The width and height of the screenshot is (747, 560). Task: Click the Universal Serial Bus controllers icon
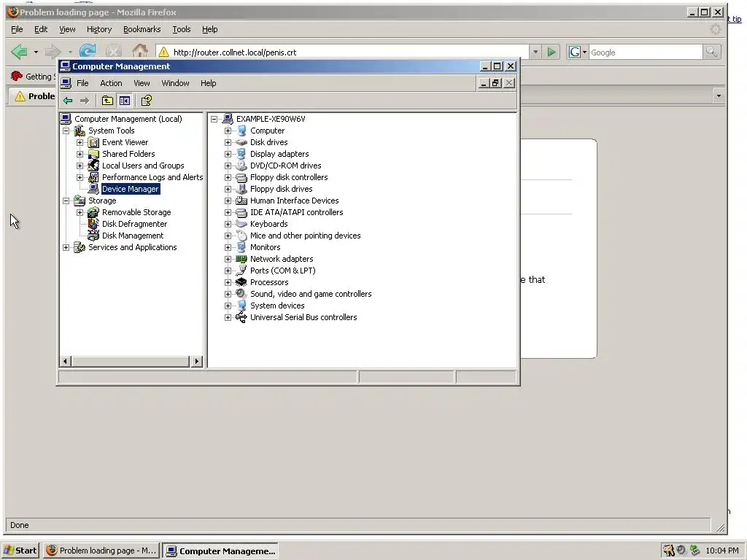coord(241,317)
